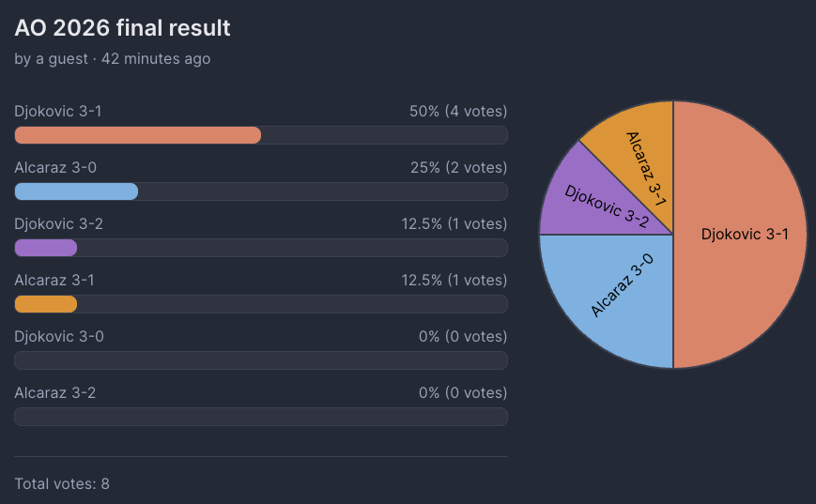Click the "by a guest" author text
Image resolution: width=816 pixels, height=504 pixels.
click(x=51, y=59)
